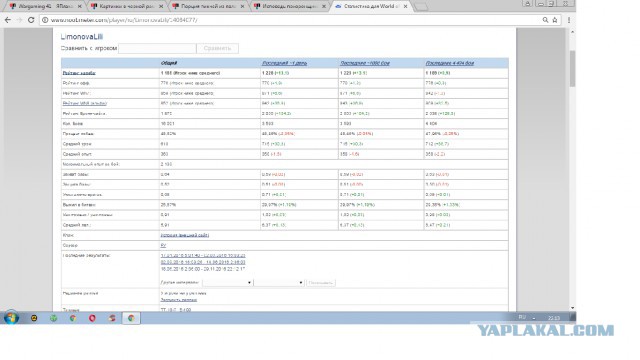This screenshot has width=640, height=360.
Task: Open the last 4 404 battles column link
Action: coord(450,63)
